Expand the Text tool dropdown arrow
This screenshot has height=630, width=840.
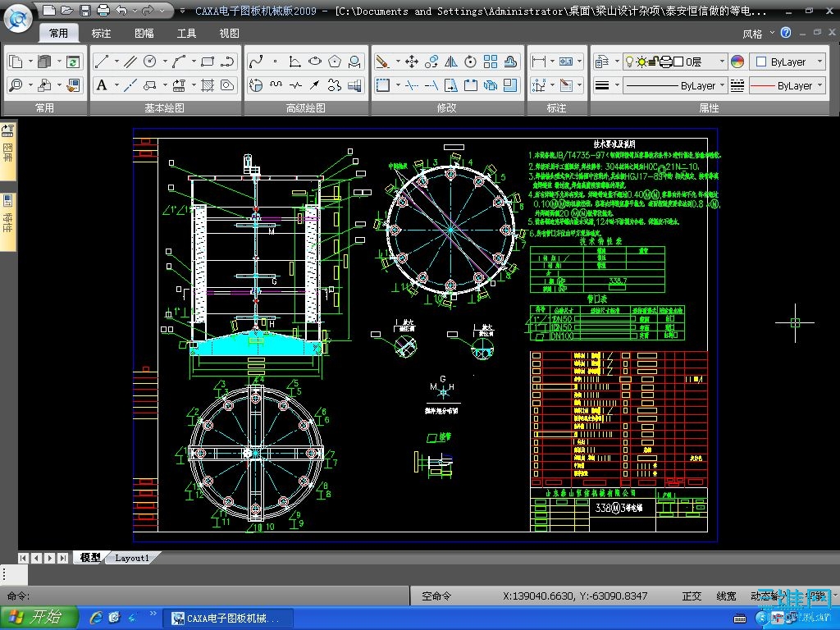pyautogui.click(x=116, y=85)
